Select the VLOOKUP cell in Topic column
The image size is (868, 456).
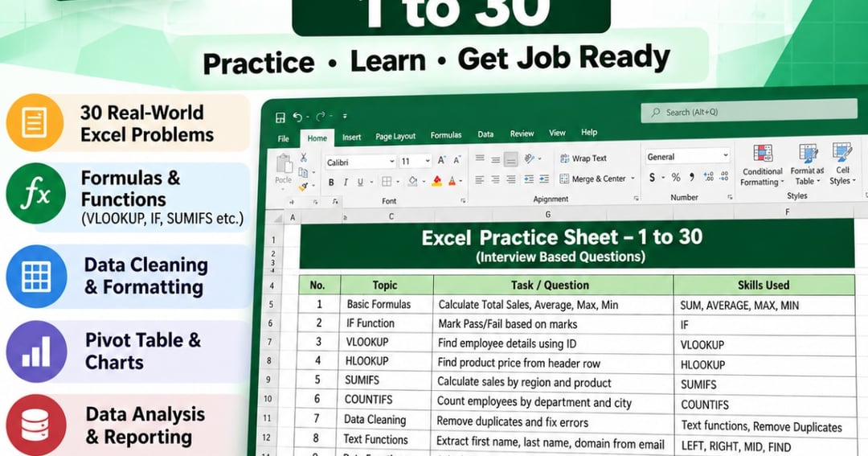[386, 342]
